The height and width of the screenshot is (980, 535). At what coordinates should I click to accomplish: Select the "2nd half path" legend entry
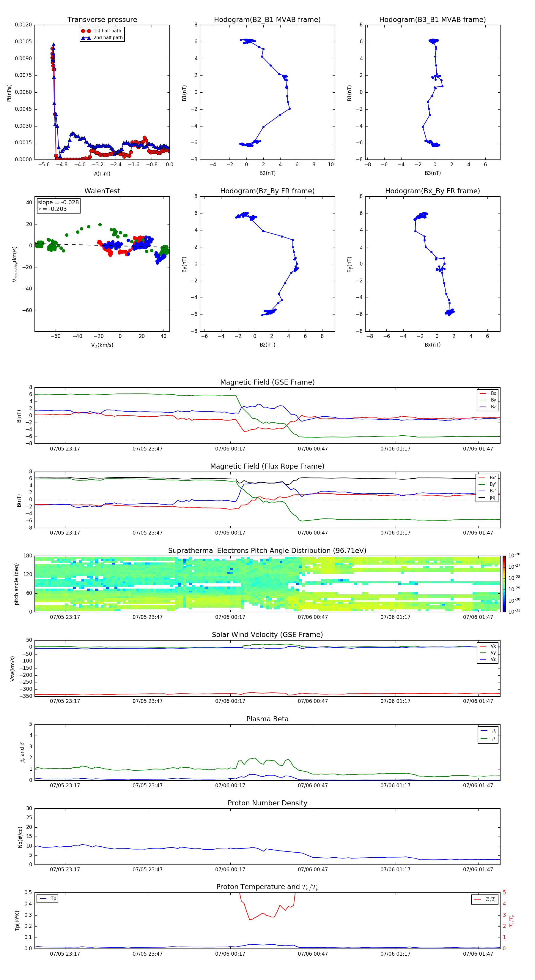click(x=103, y=38)
